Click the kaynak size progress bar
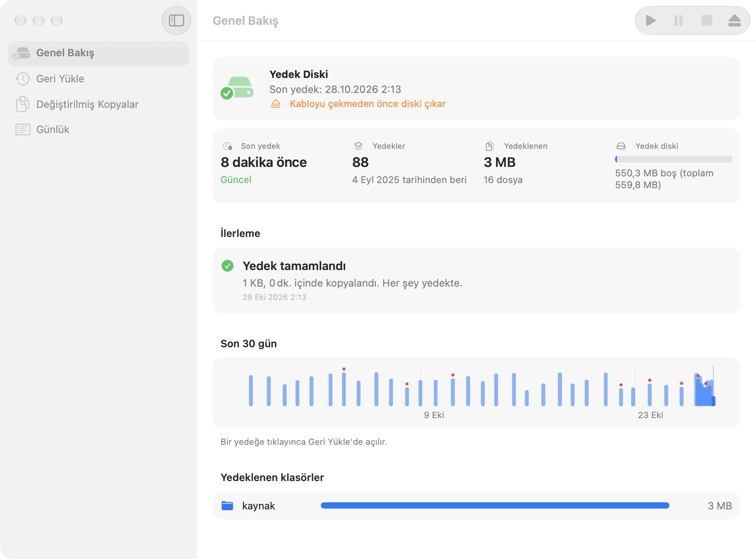This screenshot has width=756, height=559. (x=495, y=505)
